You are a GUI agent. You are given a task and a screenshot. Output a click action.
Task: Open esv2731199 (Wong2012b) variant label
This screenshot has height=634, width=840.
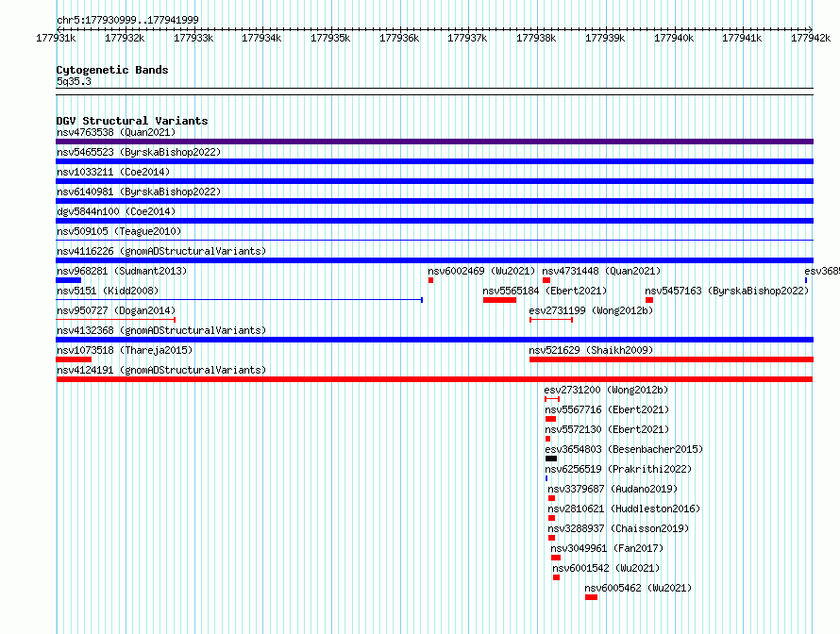[591, 310]
